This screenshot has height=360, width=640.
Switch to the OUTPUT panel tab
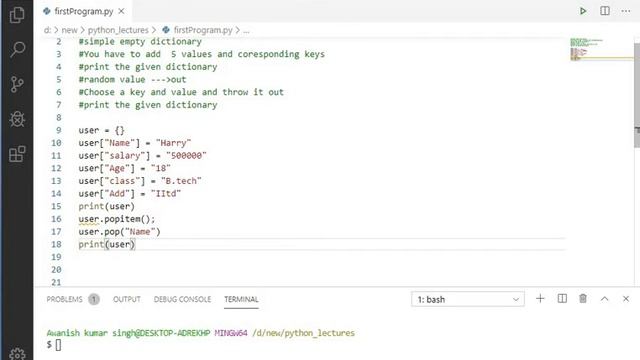[x=127, y=299]
